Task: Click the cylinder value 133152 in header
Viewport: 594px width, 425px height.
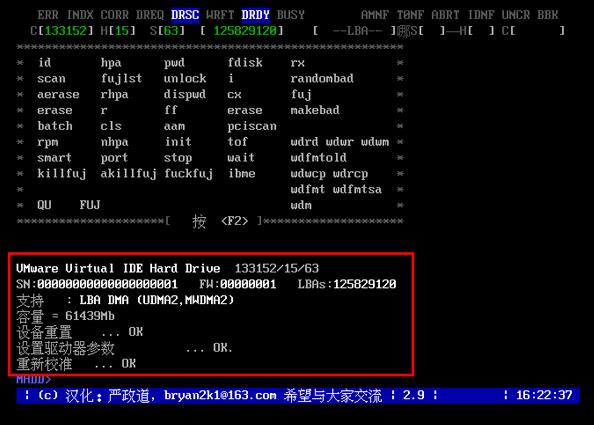Action: [x=66, y=30]
